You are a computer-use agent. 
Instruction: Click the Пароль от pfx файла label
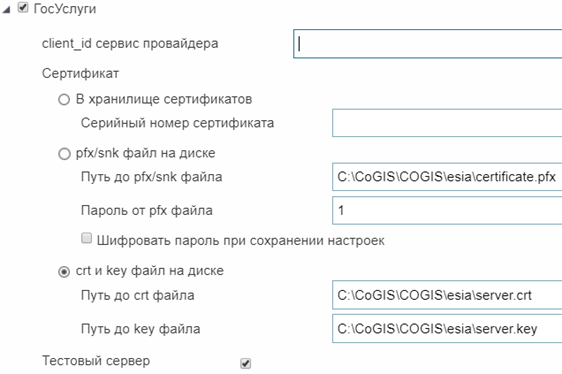pos(147,210)
